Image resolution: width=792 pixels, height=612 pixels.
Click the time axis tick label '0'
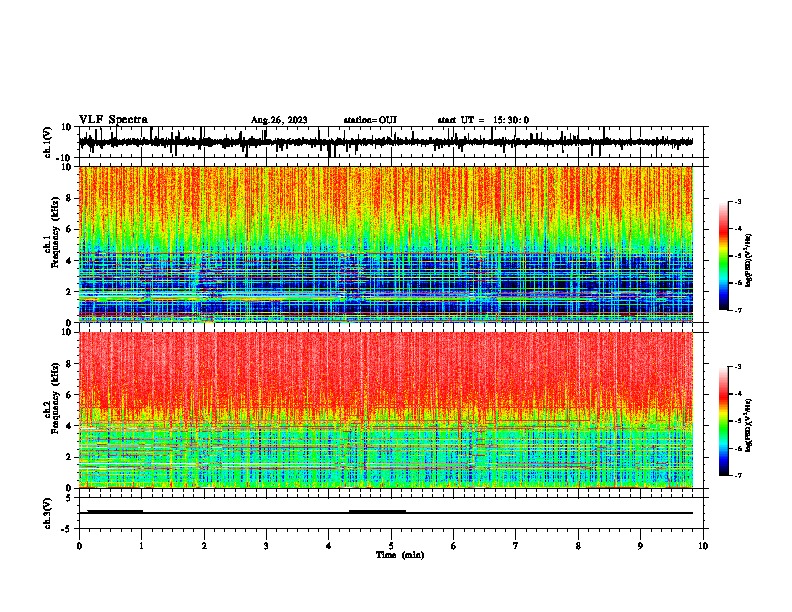coord(79,546)
